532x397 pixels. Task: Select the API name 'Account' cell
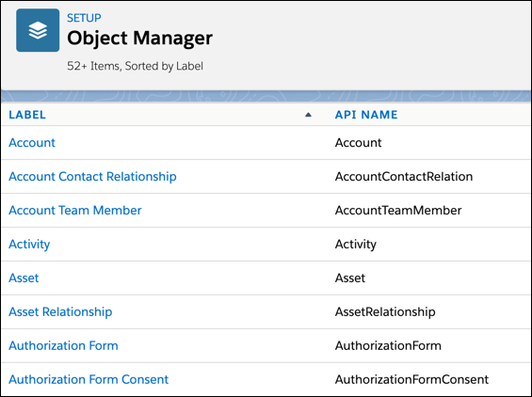(359, 143)
